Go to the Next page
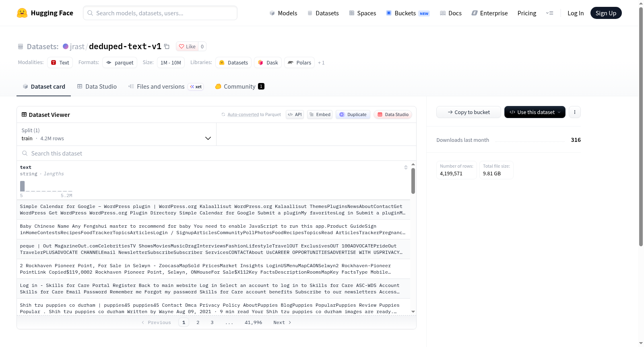Image resolution: width=644 pixels, height=347 pixels. coord(282,322)
